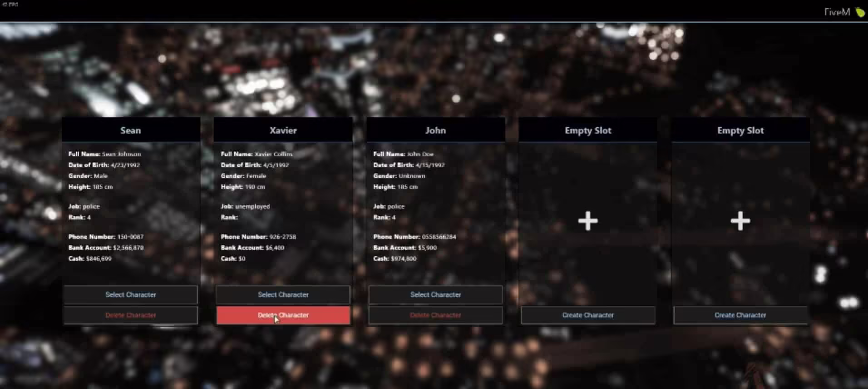Screen dimensions: 868x389
Task: Select the Sean character
Action: [x=131, y=294]
